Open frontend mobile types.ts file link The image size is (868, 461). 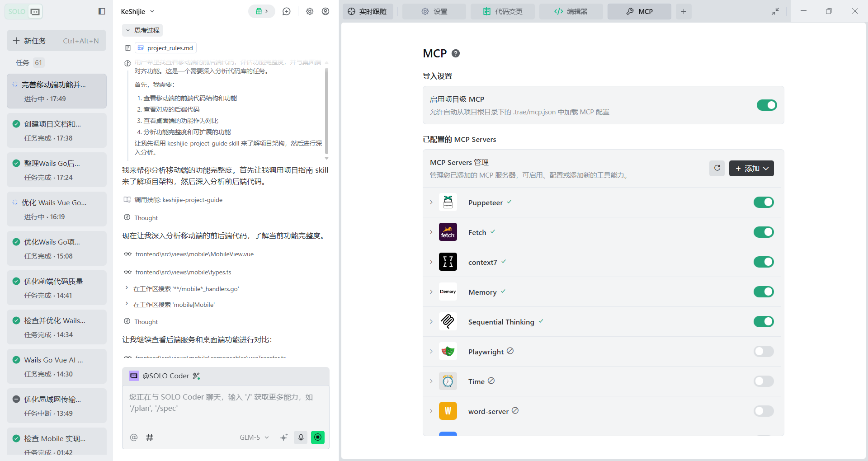coord(183,272)
